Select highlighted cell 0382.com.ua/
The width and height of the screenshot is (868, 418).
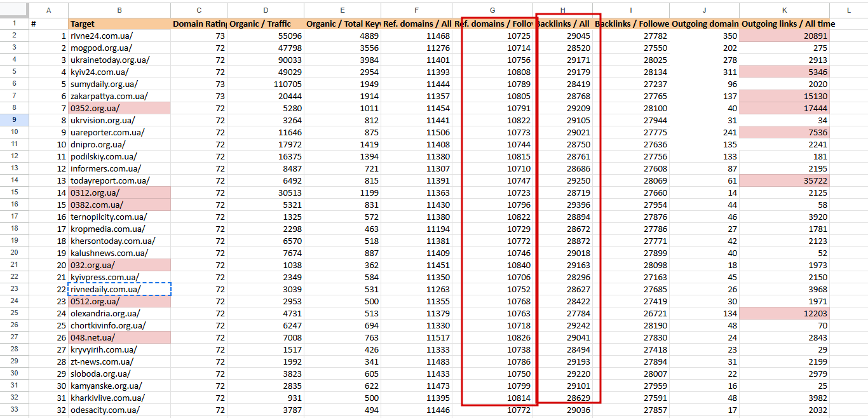pos(119,205)
